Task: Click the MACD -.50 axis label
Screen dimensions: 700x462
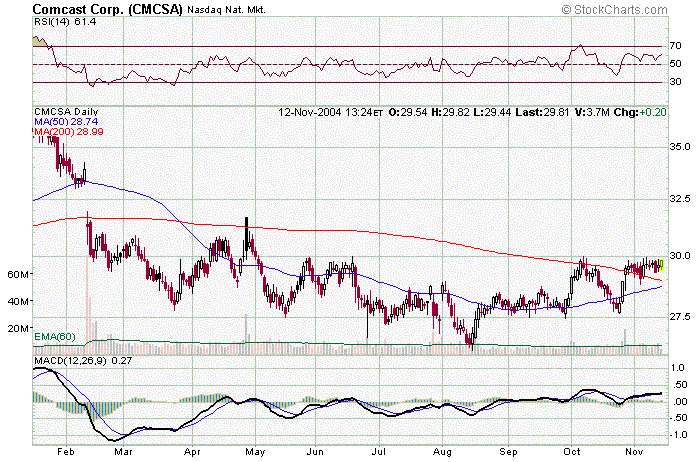Action: coord(678,418)
